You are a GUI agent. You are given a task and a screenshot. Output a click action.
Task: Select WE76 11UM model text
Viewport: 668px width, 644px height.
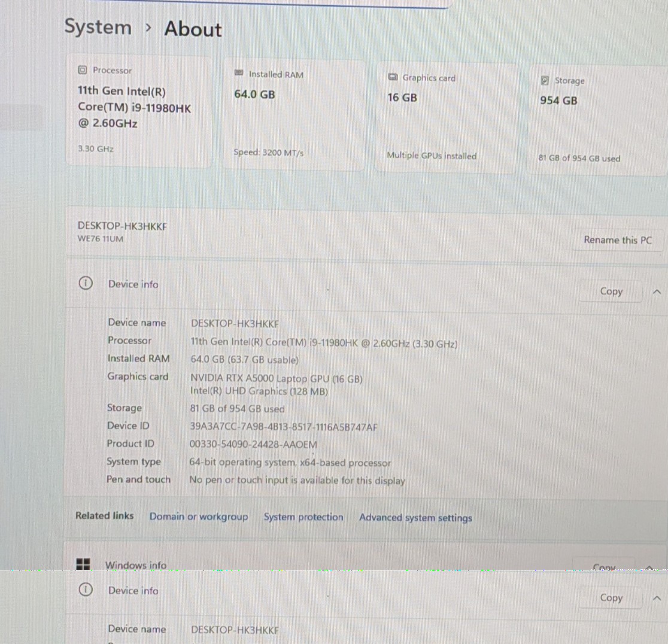pyautogui.click(x=100, y=239)
